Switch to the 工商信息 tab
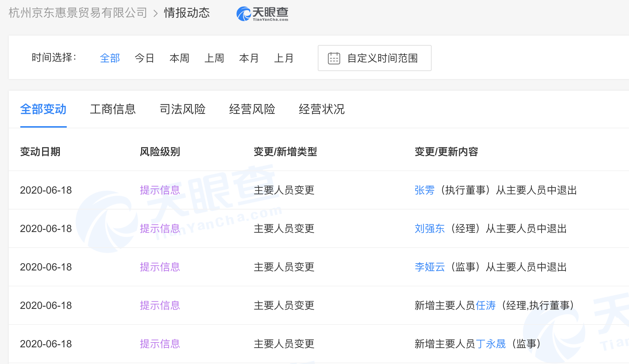 (113, 109)
